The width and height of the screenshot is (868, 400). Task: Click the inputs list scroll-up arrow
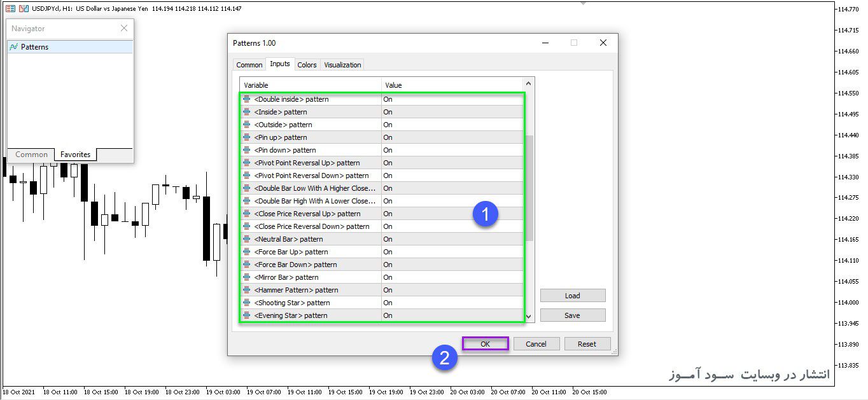529,84
